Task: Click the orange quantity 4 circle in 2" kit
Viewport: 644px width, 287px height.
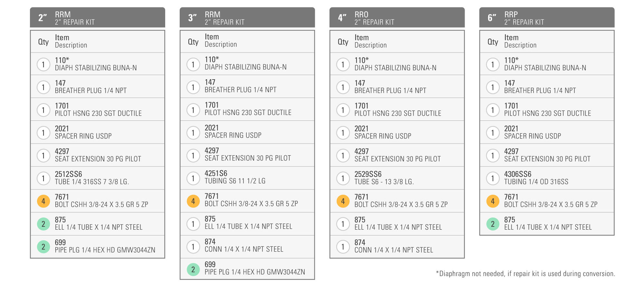Action: (x=43, y=201)
